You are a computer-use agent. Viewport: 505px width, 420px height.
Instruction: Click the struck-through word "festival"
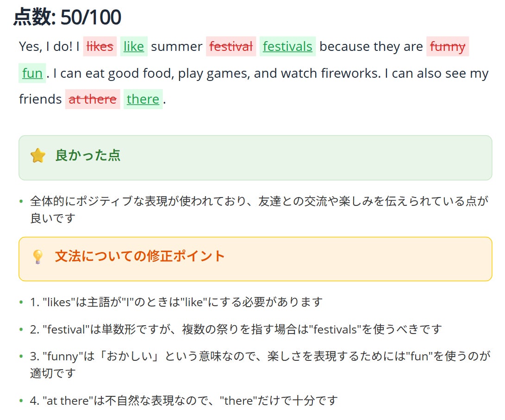231,46
